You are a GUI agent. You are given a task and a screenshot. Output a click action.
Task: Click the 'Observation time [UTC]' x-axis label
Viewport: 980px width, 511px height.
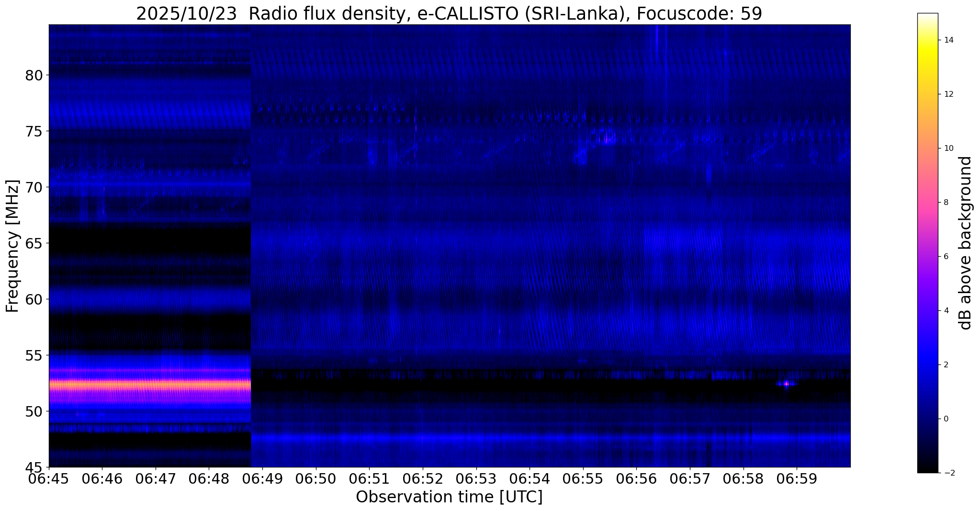(x=449, y=497)
